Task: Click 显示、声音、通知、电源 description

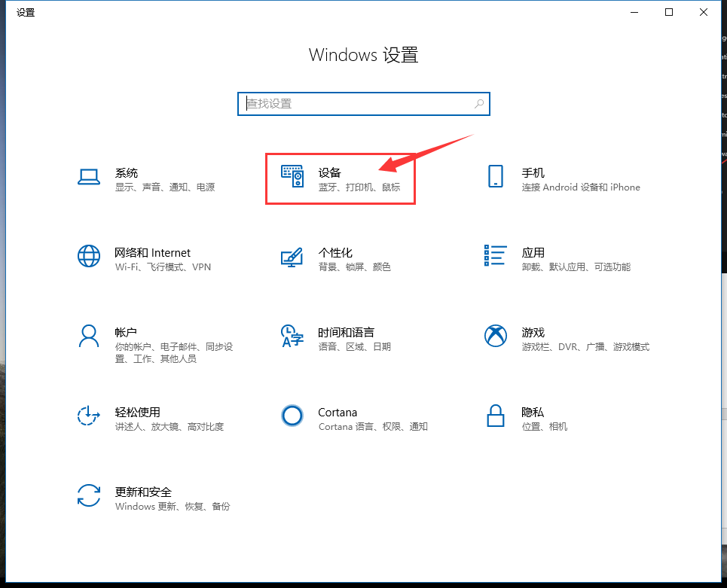Action: click(x=165, y=187)
